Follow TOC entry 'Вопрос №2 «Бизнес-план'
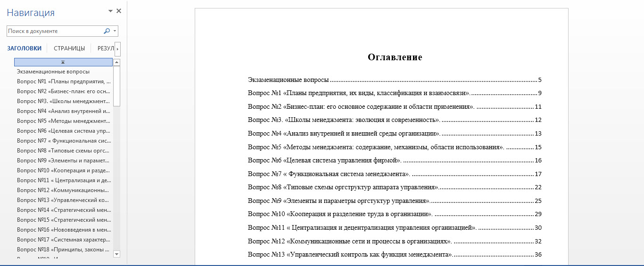Viewport: 644px width, 266px height. [x=395, y=106]
